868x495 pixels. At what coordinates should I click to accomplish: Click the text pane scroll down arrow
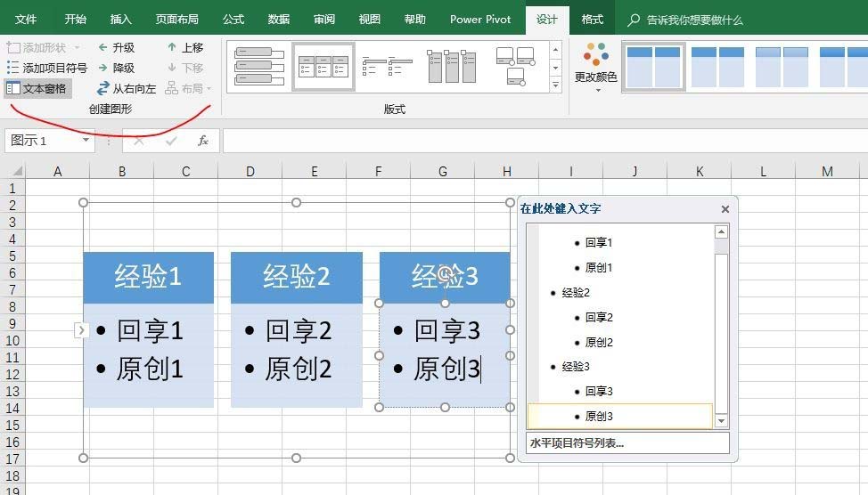(x=721, y=420)
